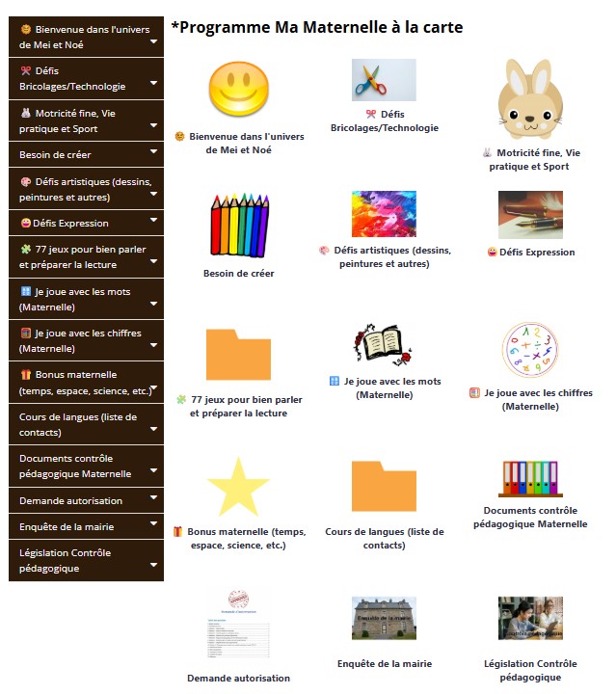Open Documents contrôle pédagogique Maternelle sidebar item
This screenshot has width=616, height=694.
point(87,467)
